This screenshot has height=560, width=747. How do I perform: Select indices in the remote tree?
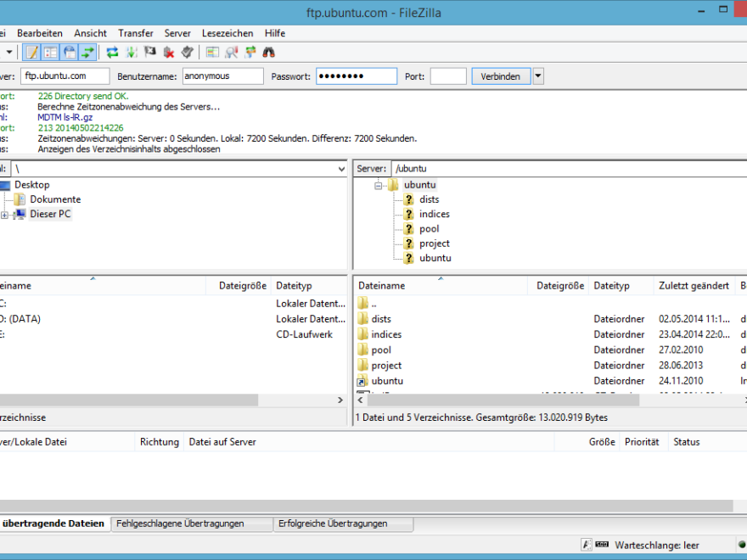(x=435, y=215)
